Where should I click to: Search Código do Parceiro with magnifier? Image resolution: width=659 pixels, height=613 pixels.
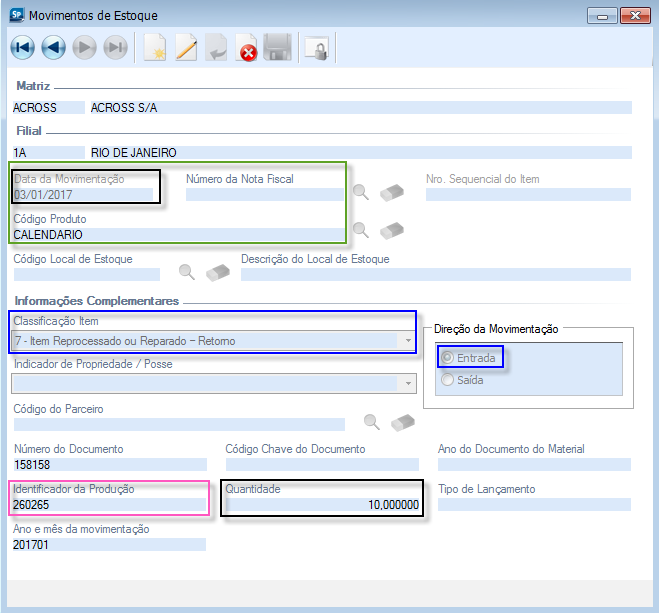coord(372,422)
